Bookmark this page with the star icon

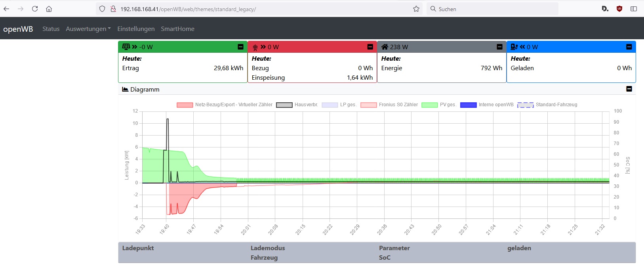[x=416, y=9]
